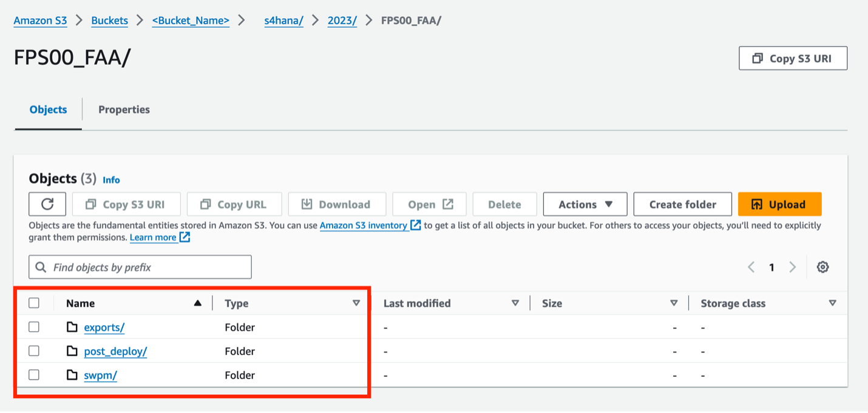Navigate to s4hana/ breadcrumb
The image size is (868, 413).
[x=283, y=21]
